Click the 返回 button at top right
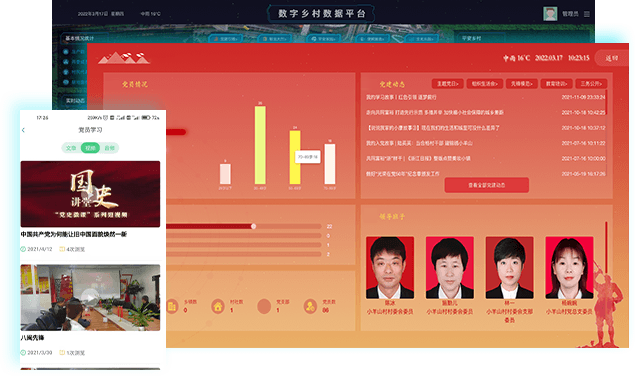This screenshot has width=635, height=376. (x=612, y=58)
